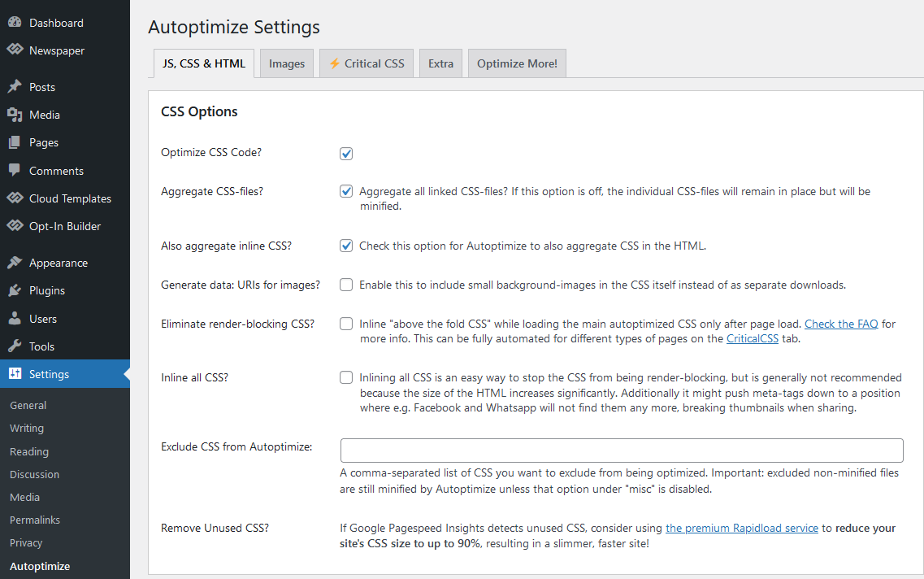Open Discussion settings submenu

[x=34, y=474]
